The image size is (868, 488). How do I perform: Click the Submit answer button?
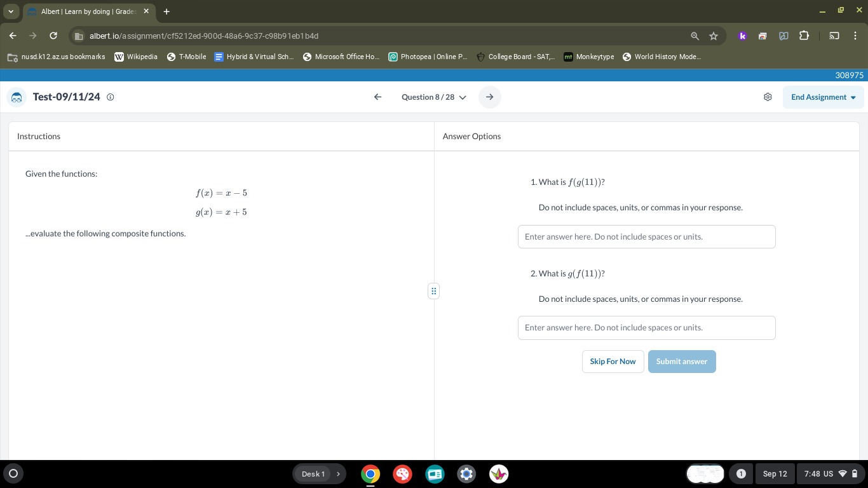click(682, 362)
